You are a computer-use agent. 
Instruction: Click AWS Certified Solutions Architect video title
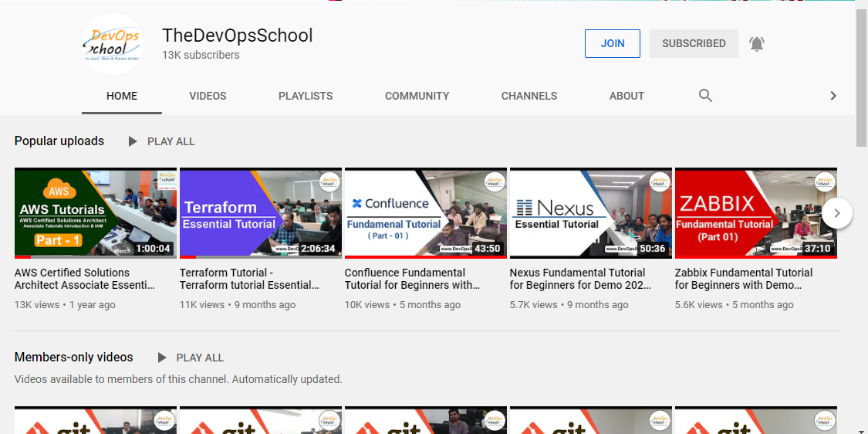pyautogui.click(x=85, y=279)
